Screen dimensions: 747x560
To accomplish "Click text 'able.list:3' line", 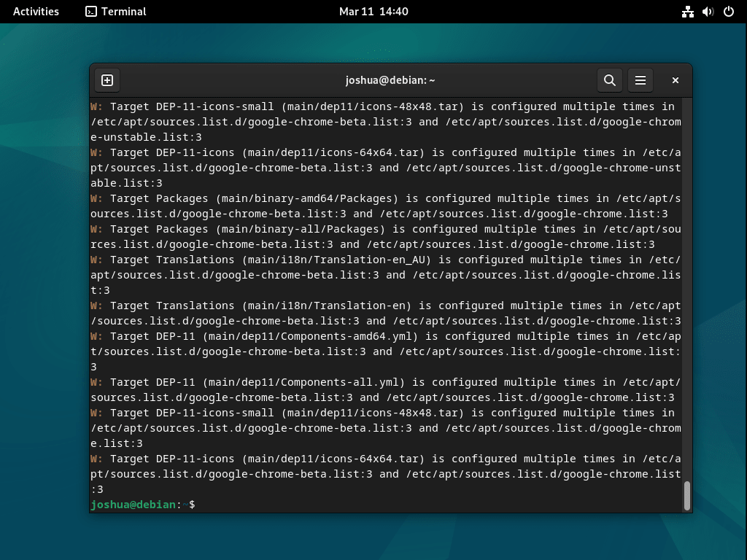I will pos(127,183).
